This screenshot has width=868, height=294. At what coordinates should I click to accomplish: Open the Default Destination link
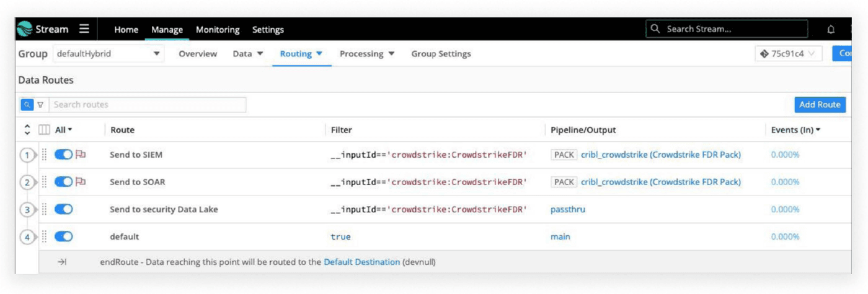click(x=362, y=262)
